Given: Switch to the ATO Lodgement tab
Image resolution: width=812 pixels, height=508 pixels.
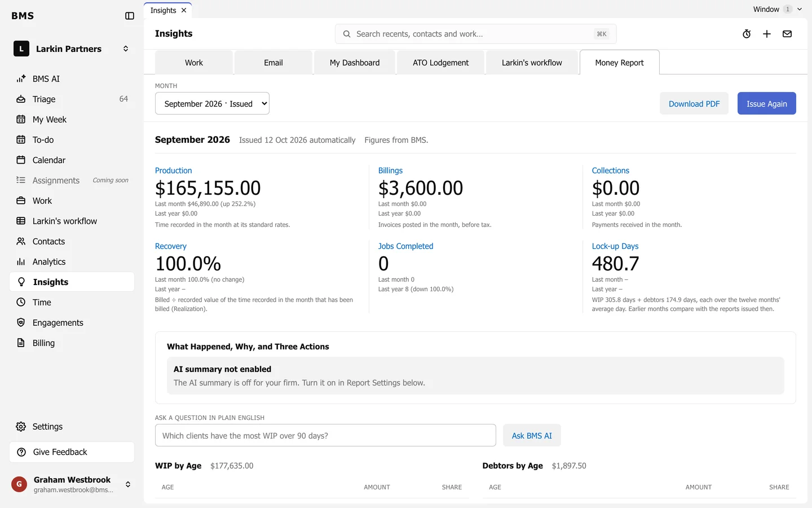Looking at the screenshot, I should pos(440,63).
